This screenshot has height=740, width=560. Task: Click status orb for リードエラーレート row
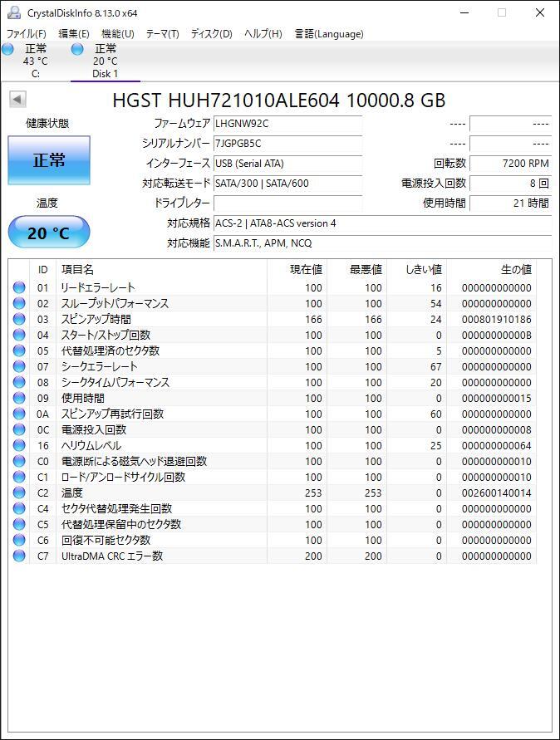point(19,287)
